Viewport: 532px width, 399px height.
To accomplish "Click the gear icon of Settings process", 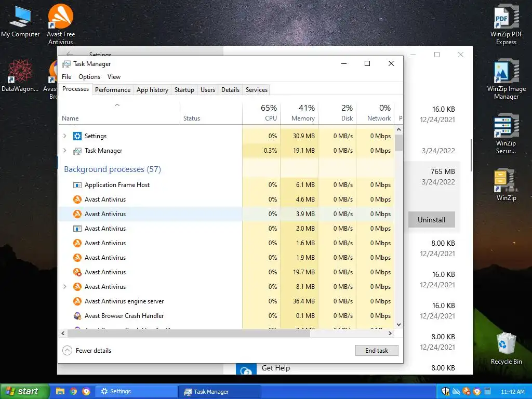I will (77, 136).
